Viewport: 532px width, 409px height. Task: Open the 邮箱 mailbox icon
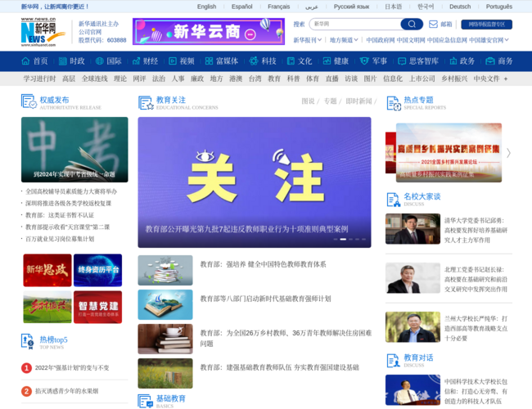pyautogui.click(x=432, y=25)
